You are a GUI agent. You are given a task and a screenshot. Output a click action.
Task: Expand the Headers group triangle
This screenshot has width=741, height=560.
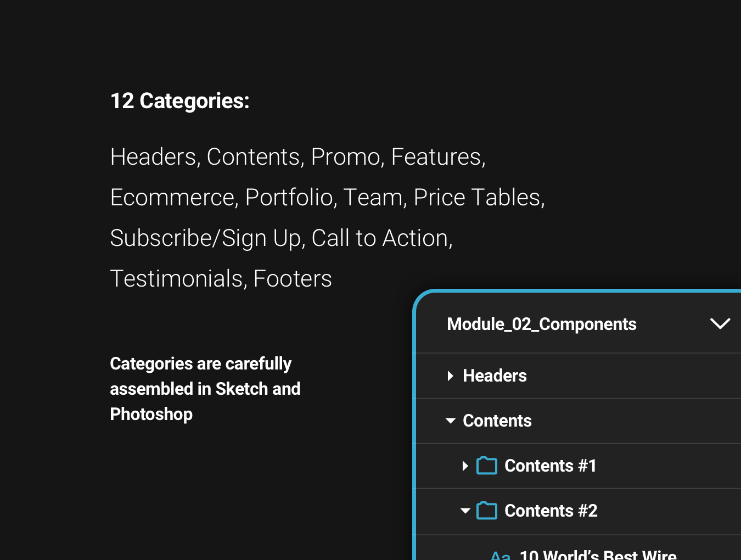click(451, 376)
